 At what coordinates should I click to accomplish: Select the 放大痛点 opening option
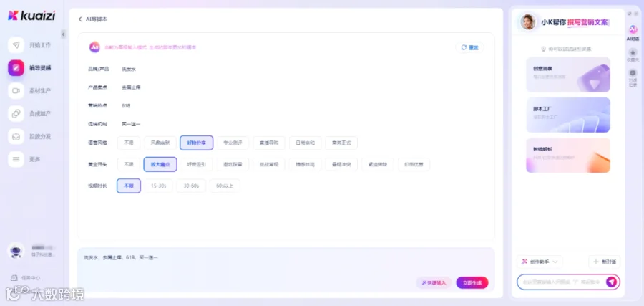[x=160, y=165]
